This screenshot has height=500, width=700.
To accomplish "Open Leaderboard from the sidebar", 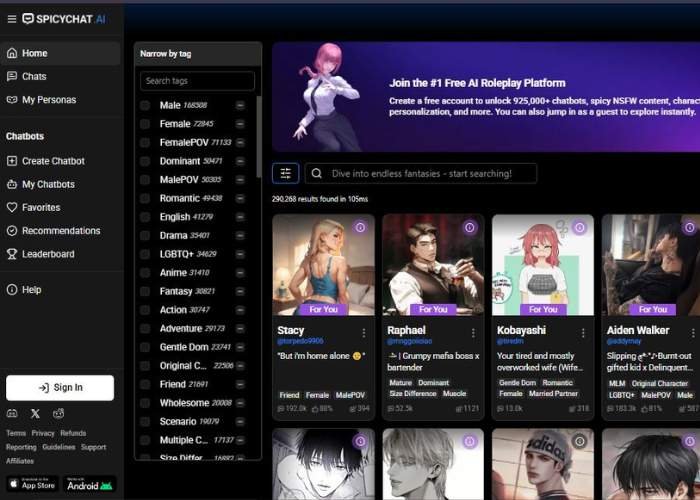I will pos(47,254).
